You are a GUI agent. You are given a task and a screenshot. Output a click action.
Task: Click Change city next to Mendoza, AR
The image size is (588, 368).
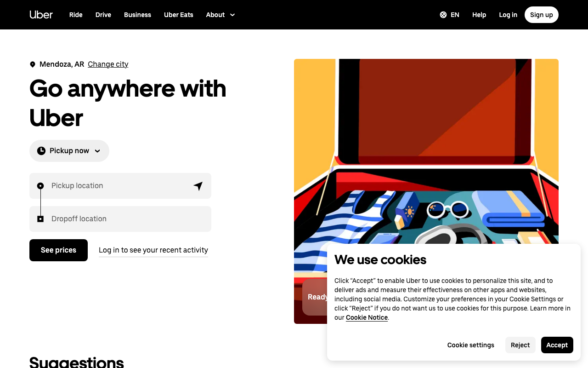click(108, 64)
